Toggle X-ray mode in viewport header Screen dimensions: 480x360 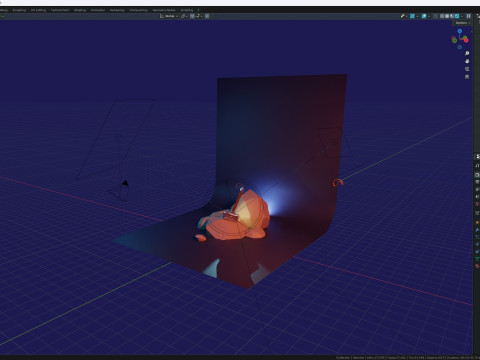click(x=435, y=16)
